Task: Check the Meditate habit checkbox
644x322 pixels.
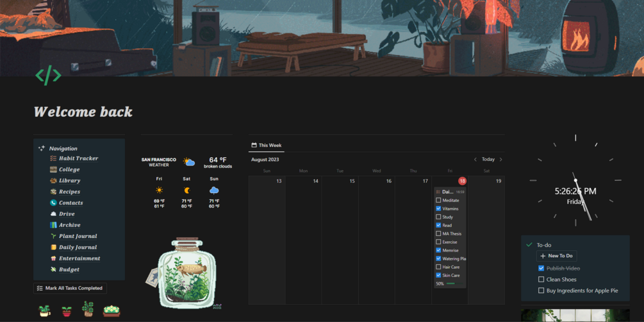Action: pyautogui.click(x=438, y=200)
